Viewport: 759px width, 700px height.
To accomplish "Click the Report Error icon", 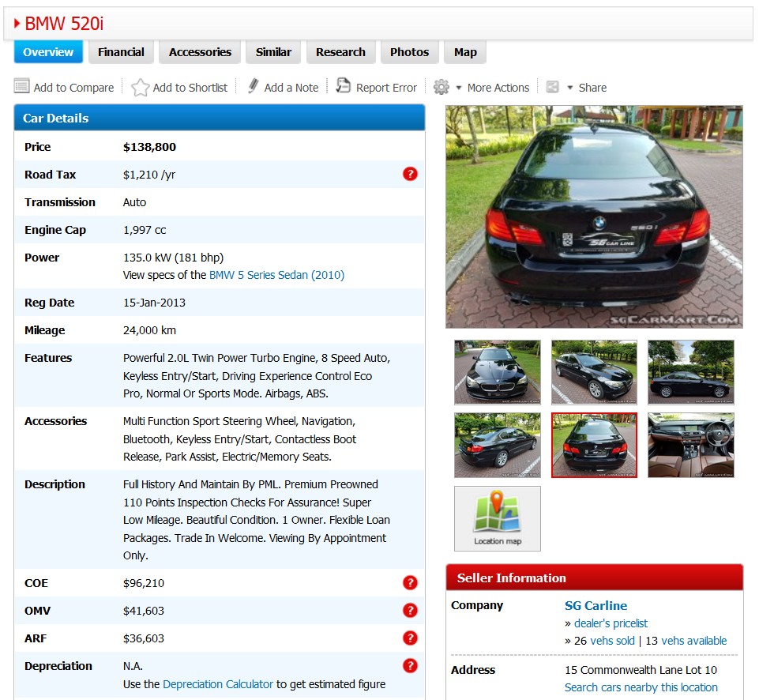I will click(344, 86).
